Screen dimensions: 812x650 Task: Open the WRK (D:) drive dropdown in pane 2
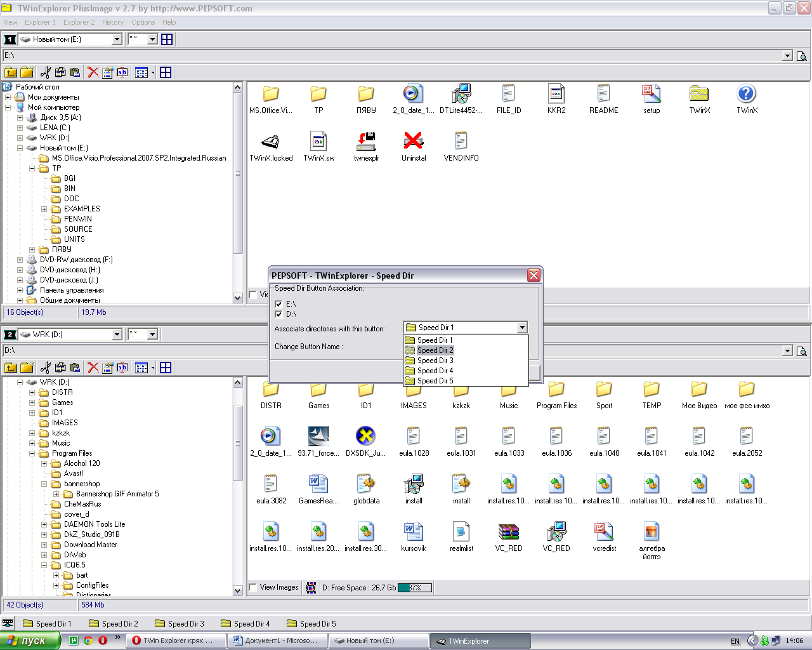(117, 335)
